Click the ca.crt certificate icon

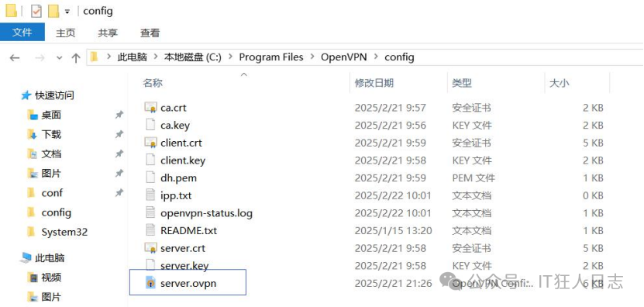click(x=151, y=107)
